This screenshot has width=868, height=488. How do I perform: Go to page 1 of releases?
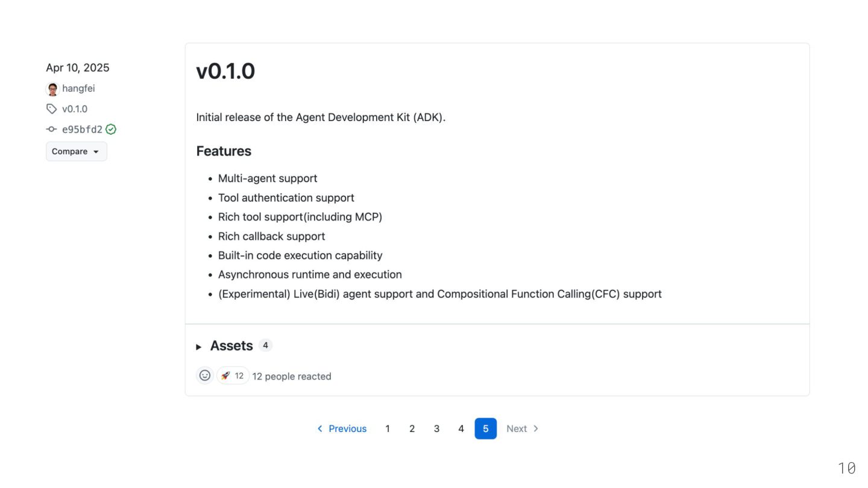(388, 428)
